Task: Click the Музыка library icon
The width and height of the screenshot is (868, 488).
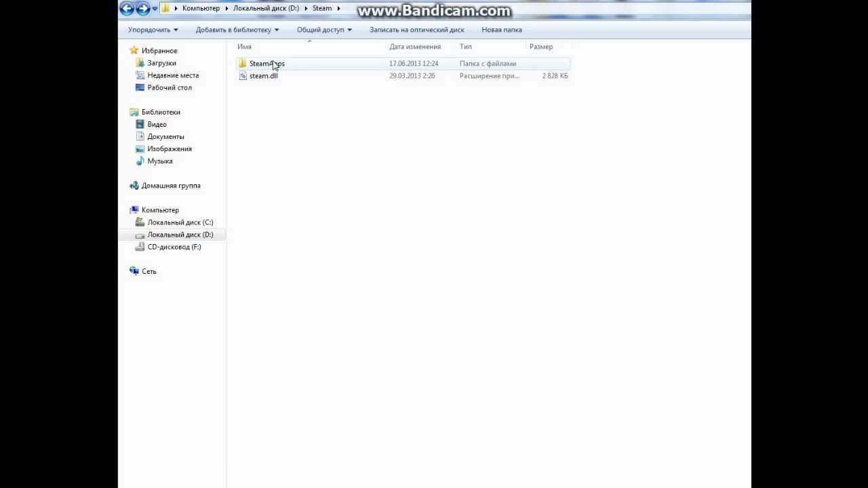Action: click(x=140, y=161)
